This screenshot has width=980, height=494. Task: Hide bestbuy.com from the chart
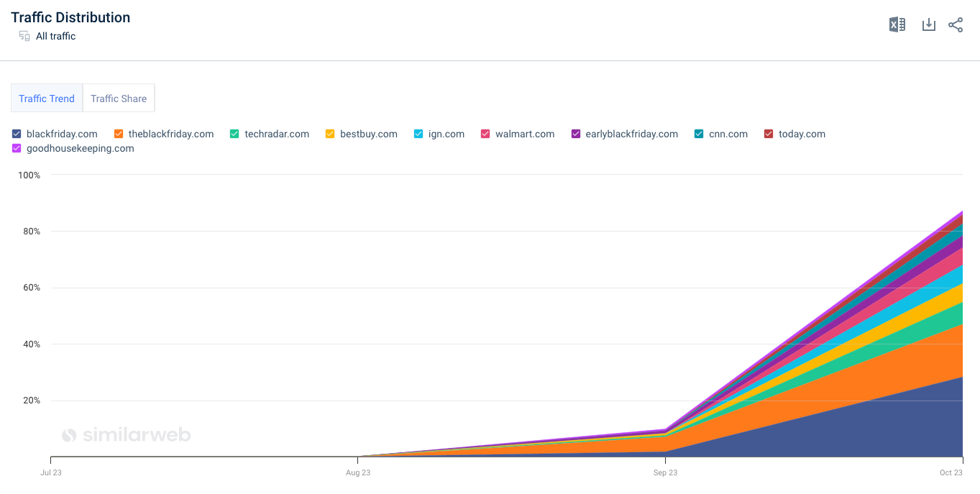point(330,134)
